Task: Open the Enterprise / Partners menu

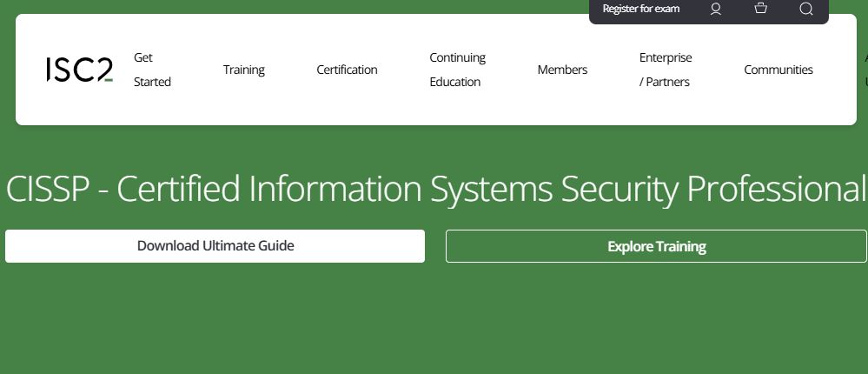Action: [x=666, y=70]
